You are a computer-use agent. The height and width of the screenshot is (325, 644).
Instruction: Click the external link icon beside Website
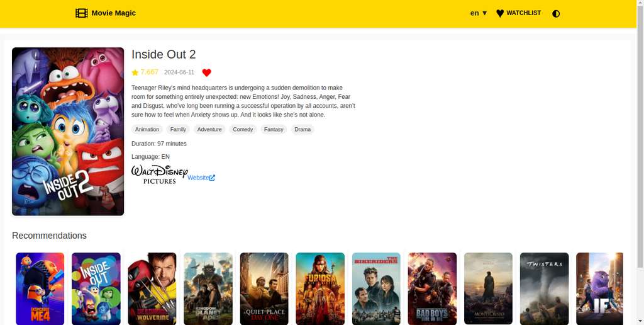tap(212, 178)
